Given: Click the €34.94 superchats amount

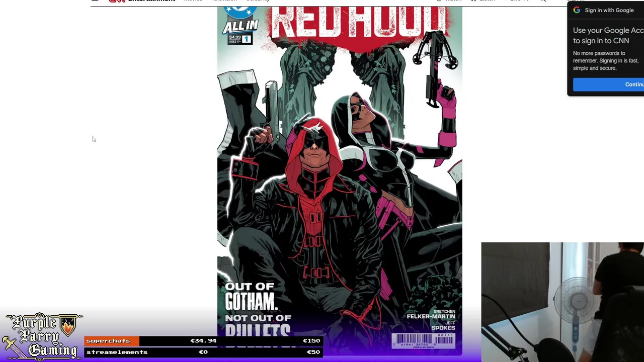Looking at the screenshot, I should 203,341.
